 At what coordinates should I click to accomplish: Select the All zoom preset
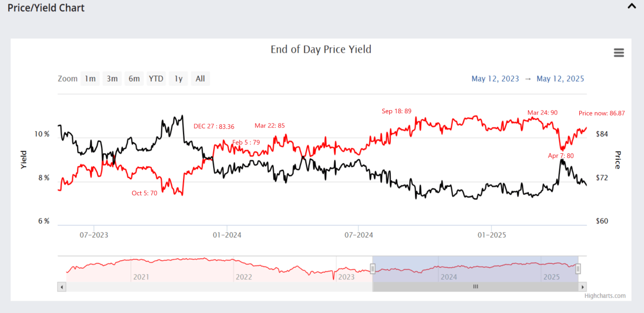(200, 78)
